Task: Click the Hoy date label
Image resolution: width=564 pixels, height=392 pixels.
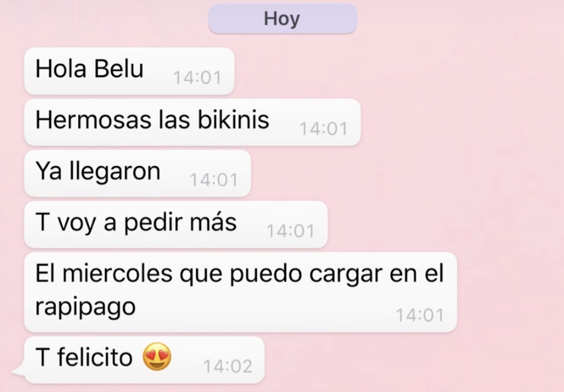Action: point(282,19)
